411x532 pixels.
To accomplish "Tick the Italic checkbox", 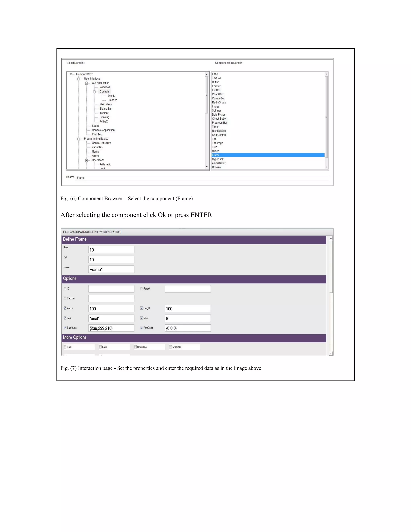I will pos(100,347).
